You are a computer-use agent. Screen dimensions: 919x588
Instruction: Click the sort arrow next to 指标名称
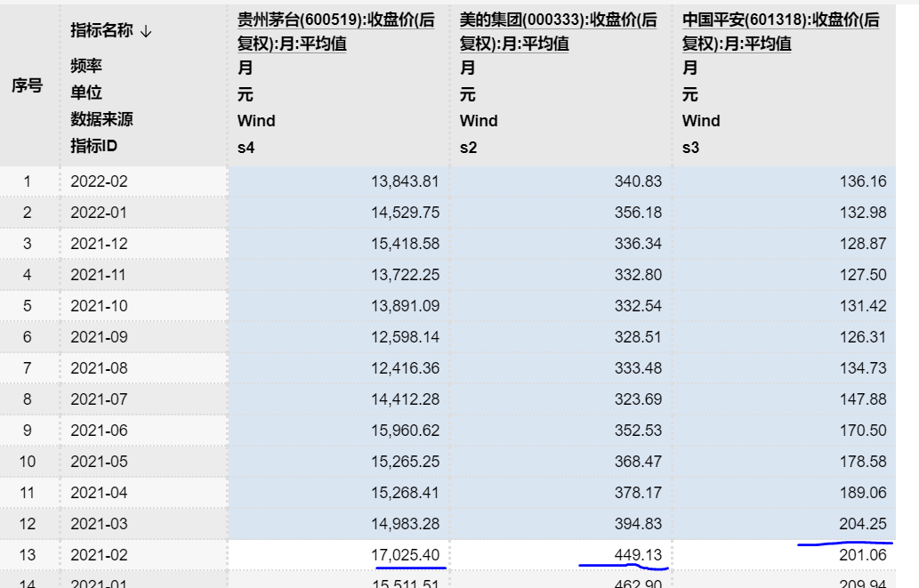point(146,31)
